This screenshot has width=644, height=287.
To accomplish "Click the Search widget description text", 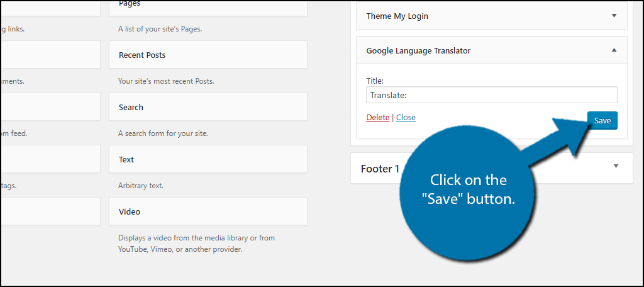I will pos(163,133).
